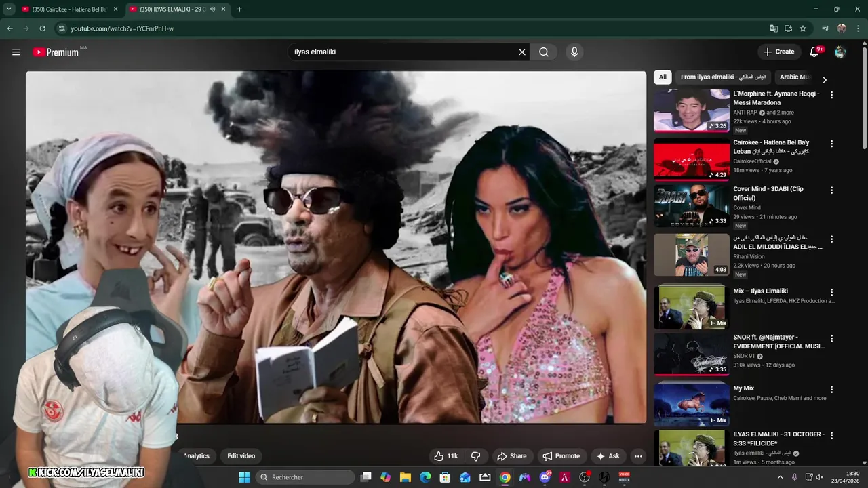Toggle microphone icon in system tray
Image resolution: width=868 pixels, height=488 pixels.
coord(795,477)
